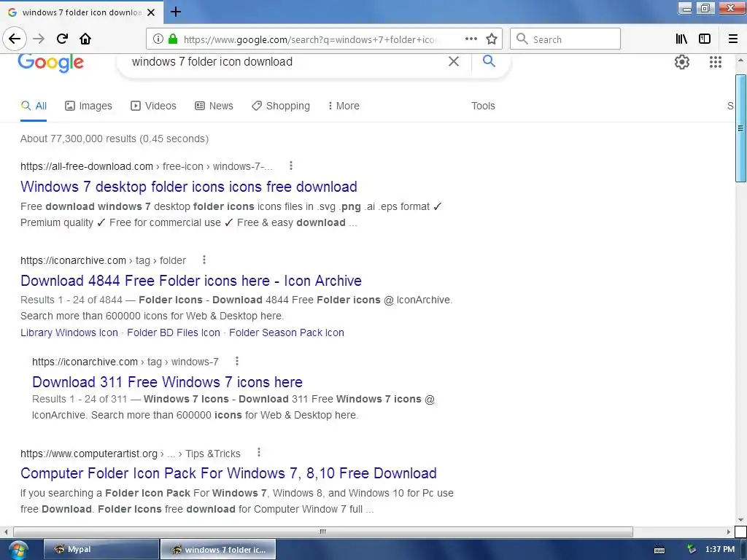Click the 'https://all-free-download.com' breadcrumb URL text
Viewport: 747px width, 560px height.
click(86, 167)
